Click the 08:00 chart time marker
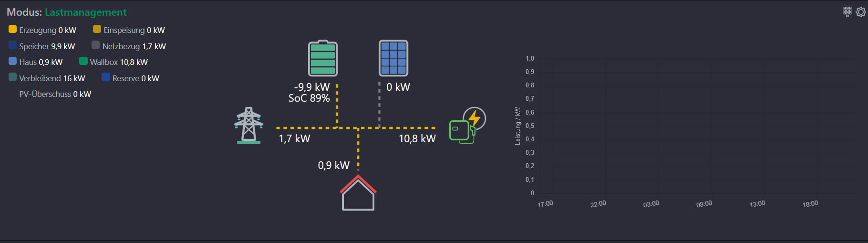 [x=704, y=204]
